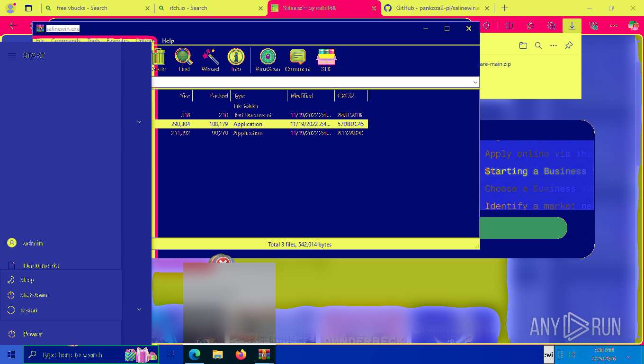Image resolution: width=644 pixels, height=364 pixels.
Task: Close the free vbucks Search tab
Action: (147, 8)
